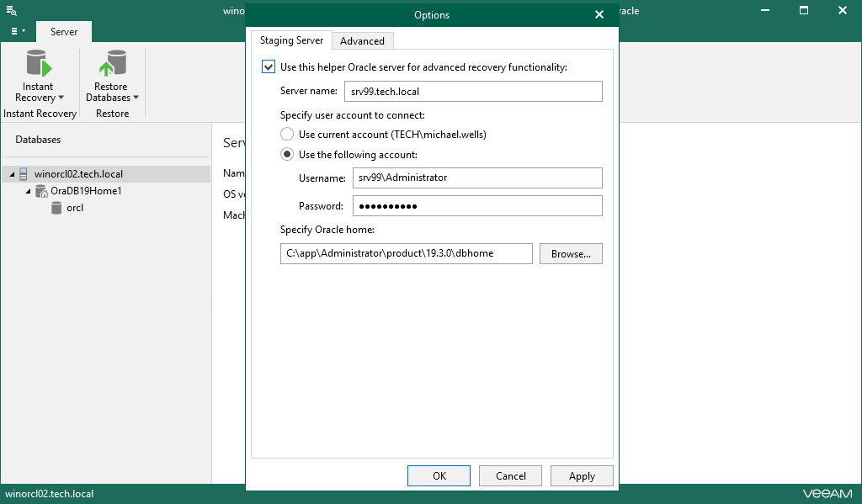Switch to the Advanced tab

coord(362,40)
